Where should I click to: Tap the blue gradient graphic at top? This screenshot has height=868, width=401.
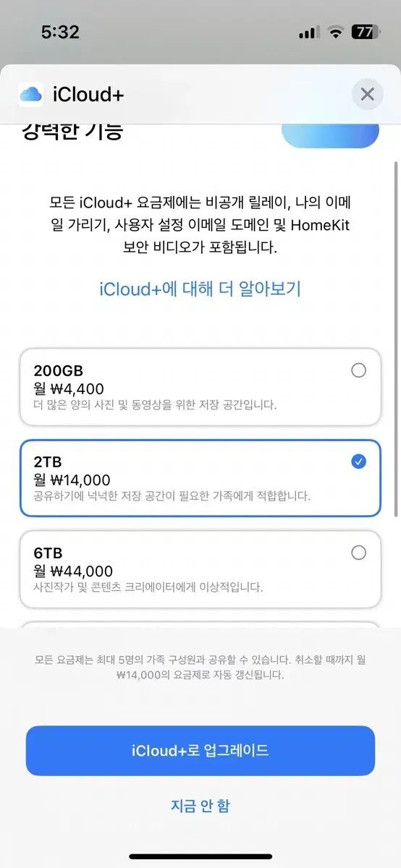pyautogui.click(x=330, y=135)
